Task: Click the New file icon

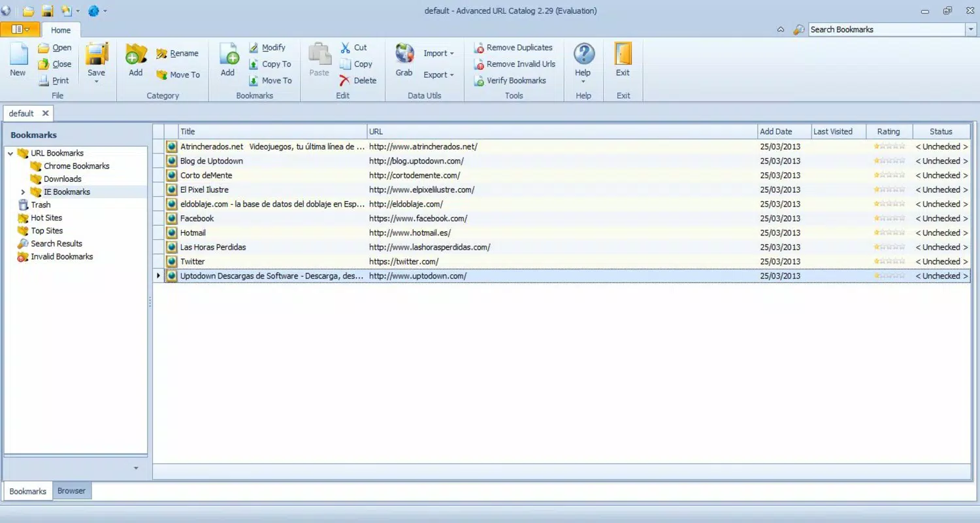Action: (x=18, y=55)
